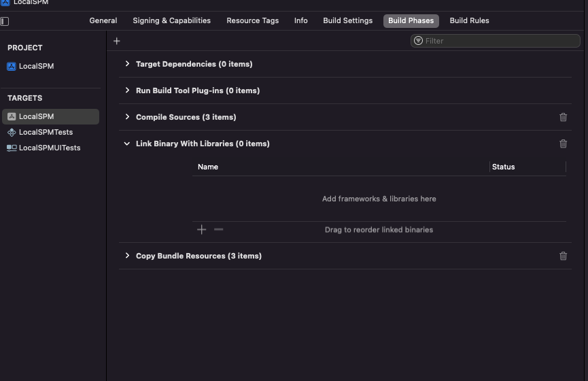Click the LocalSPMTests target icon

[x=12, y=132]
